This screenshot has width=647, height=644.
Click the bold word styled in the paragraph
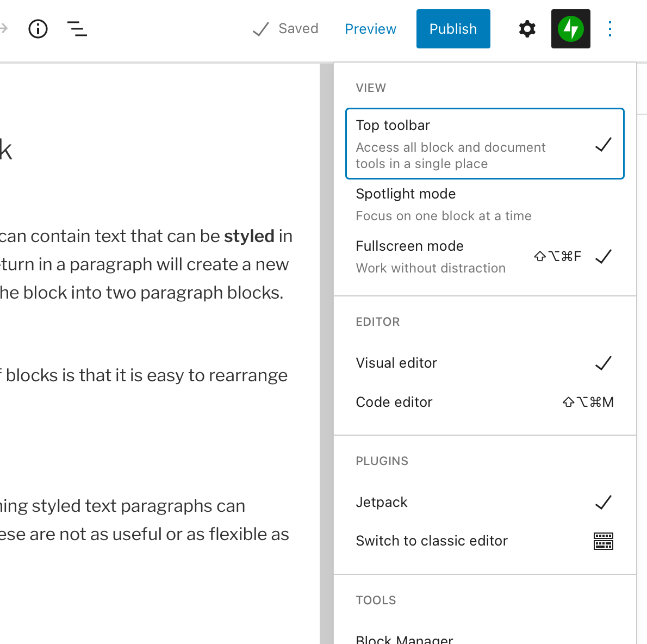coord(249,236)
